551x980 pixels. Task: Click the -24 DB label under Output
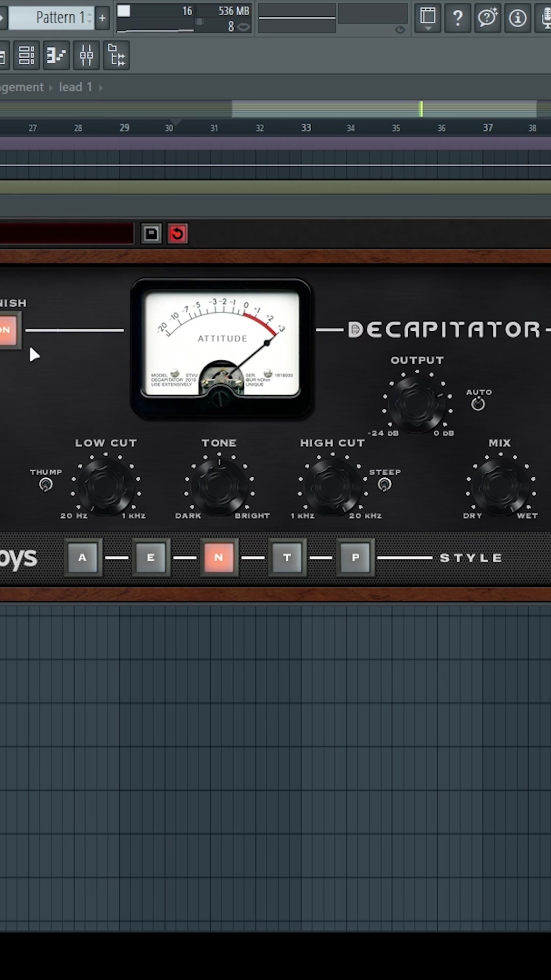pos(383,433)
